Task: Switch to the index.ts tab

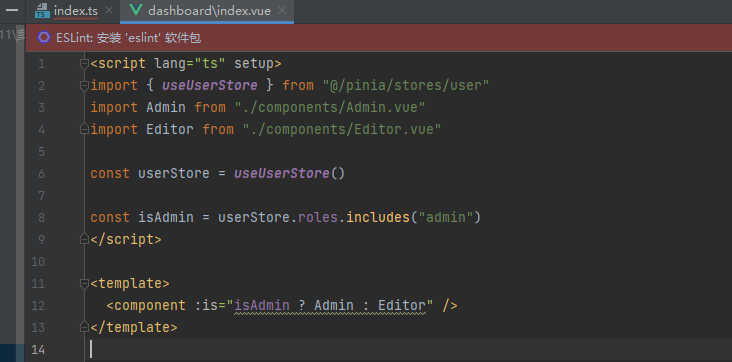Action: (76, 11)
